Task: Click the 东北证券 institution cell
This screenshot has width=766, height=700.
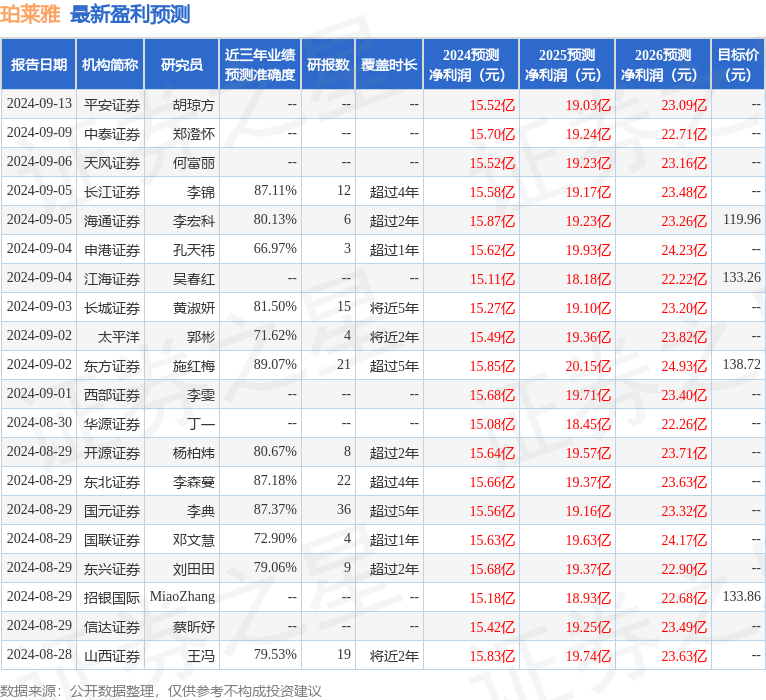Action: 112,482
